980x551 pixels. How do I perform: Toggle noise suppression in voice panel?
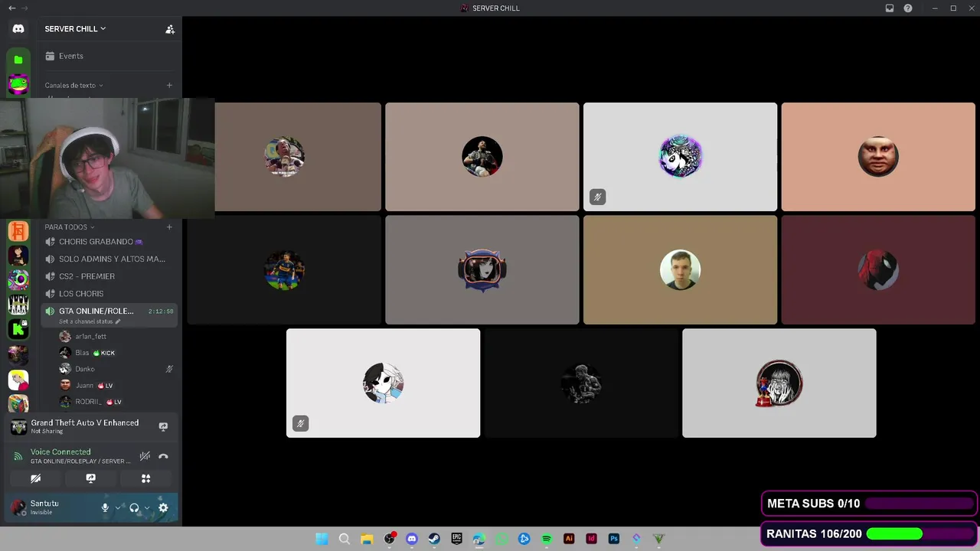coord(145,456)
